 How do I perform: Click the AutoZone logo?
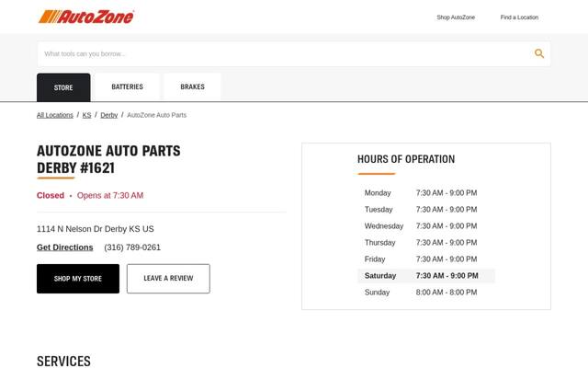[x=85, y=17]
